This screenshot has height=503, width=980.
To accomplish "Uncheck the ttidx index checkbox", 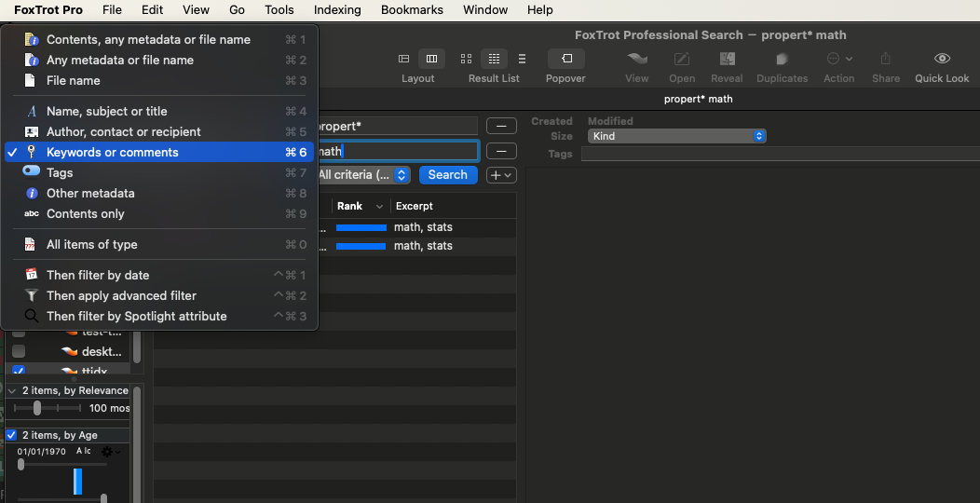I will (x=19, y=371).
